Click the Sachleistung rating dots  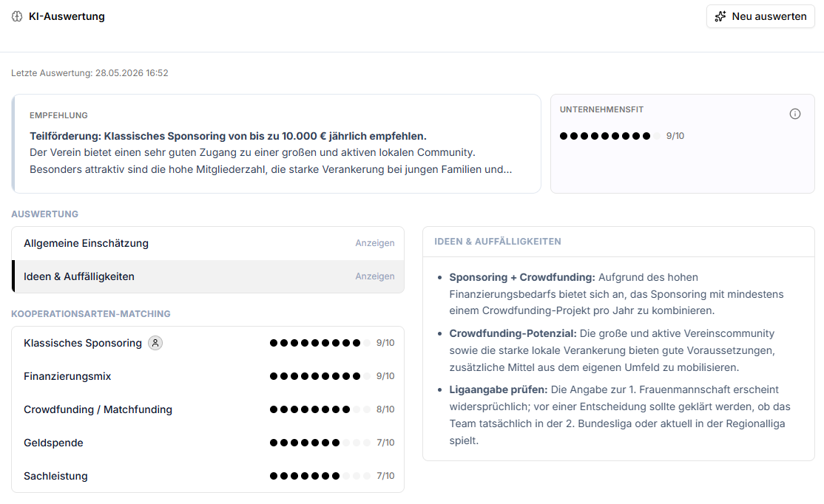320,476
